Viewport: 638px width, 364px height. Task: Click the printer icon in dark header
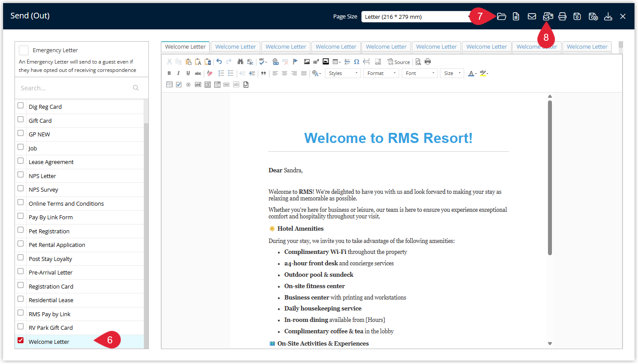click(x=562, y=17)
